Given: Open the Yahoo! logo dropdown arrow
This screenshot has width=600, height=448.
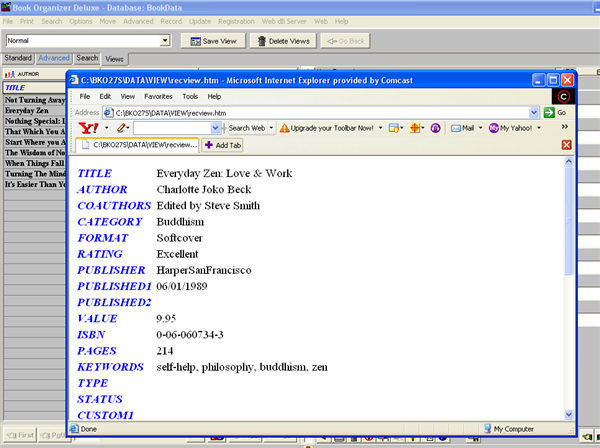Looking at the screenshot, I should point(107,128).
